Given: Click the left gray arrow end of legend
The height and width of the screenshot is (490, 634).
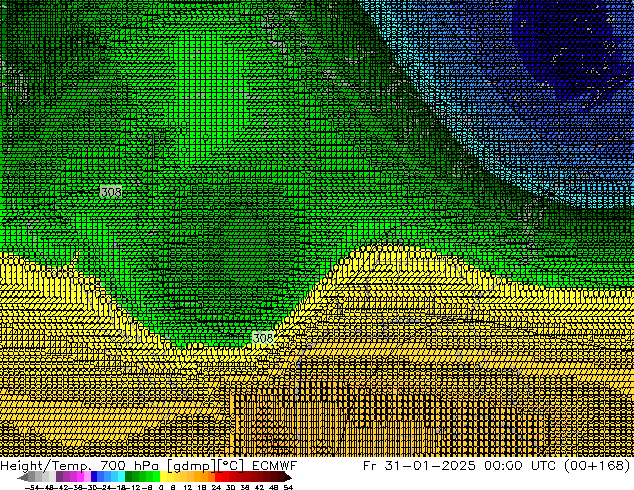Looking at the screenshot, I should [23, 477].
